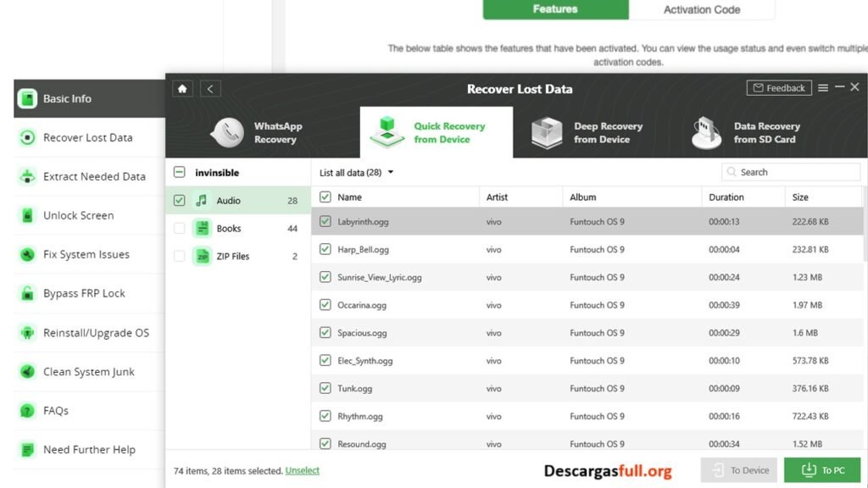Collapse the invinsible device tree
This screenshot has width=868, height=488.
[179, 173]
